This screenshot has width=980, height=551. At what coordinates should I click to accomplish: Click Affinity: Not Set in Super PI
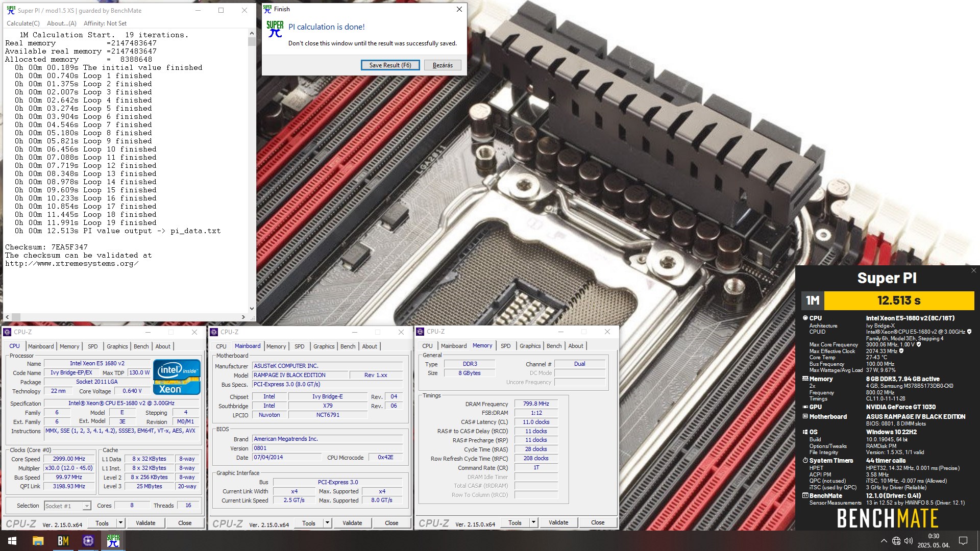pyautogui.click(x=105, y=23)
